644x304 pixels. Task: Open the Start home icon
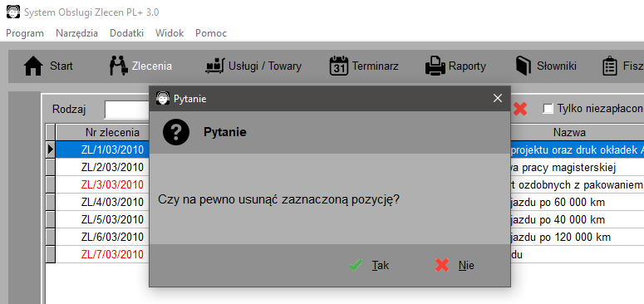33,66
